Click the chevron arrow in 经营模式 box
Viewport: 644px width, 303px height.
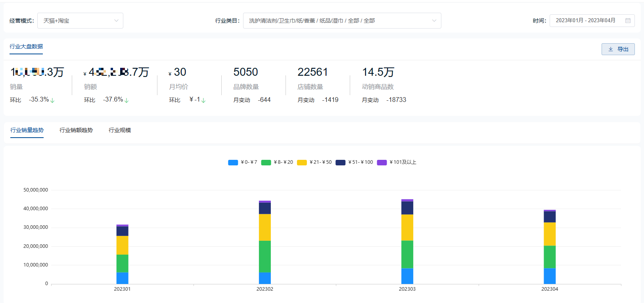116,21
